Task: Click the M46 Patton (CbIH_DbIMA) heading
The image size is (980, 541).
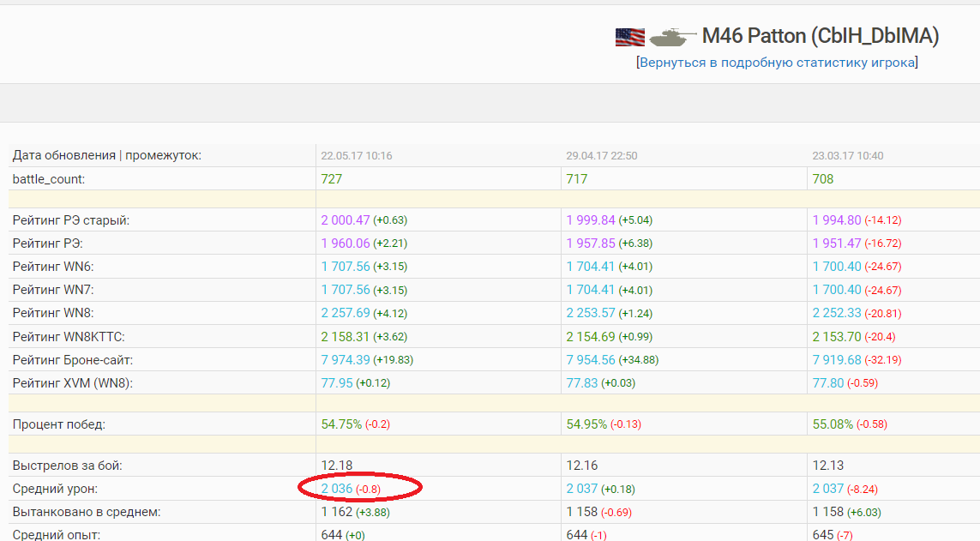Action: [x=820, y=36]
